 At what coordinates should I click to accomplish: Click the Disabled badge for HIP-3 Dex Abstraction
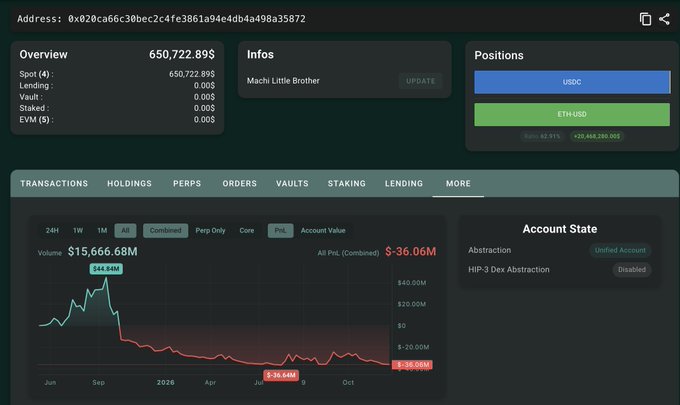tap(631, 270)
